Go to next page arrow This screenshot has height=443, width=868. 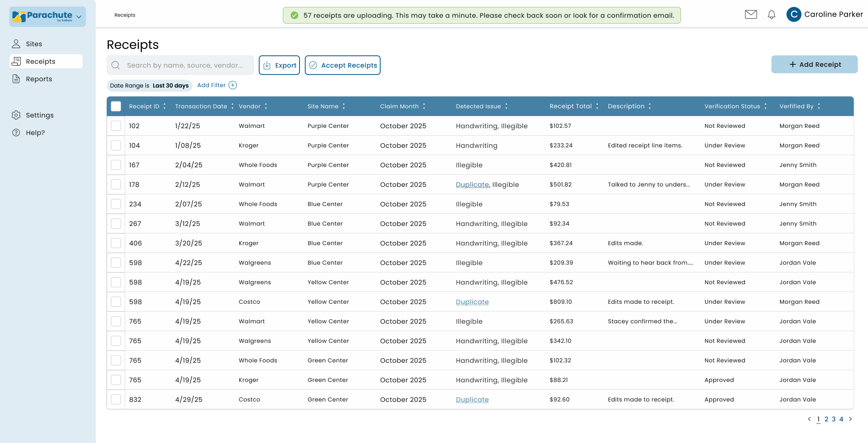850,419
